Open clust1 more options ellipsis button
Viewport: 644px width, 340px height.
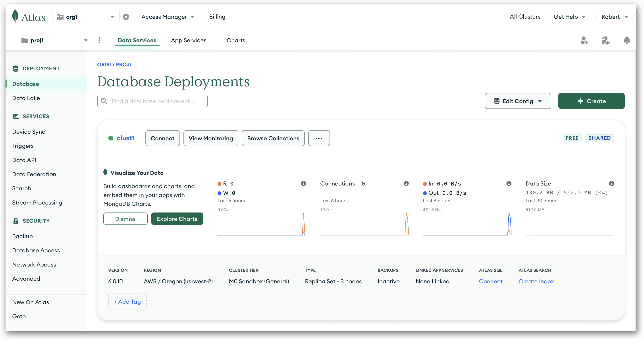[319, 138]
